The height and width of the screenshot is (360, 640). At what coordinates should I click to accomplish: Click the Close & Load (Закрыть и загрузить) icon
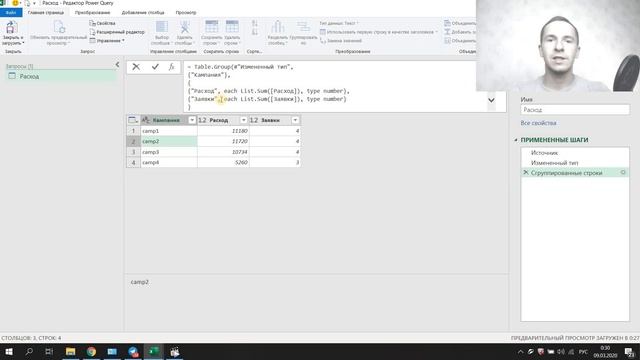coord(11,28)
